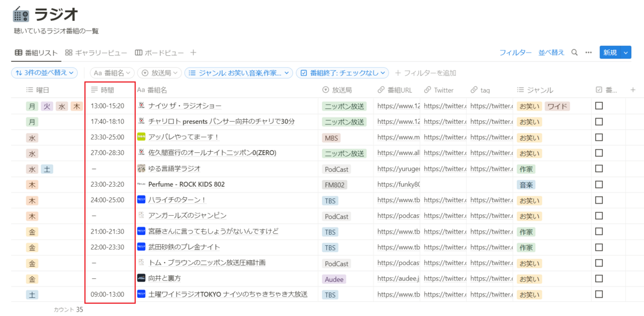Toggle 番組終了 checkbox for チャリロト presents row
Image resolution: width=644 pixels, height=316 pixels.
point(599,122)
